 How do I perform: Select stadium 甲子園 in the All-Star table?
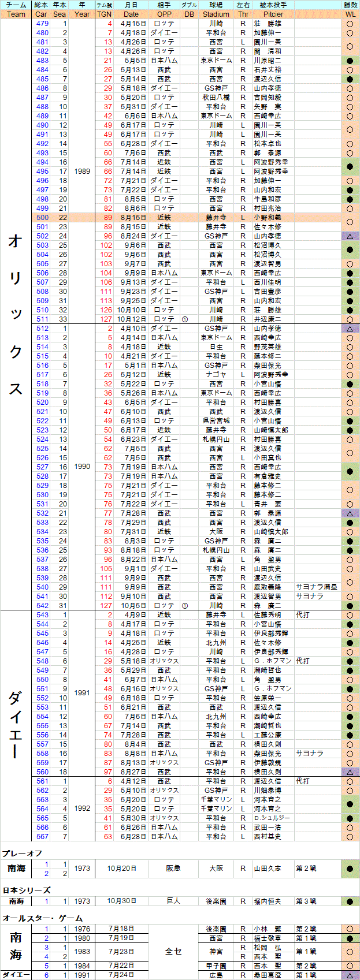pyautogui.click(x=216, y=966)
